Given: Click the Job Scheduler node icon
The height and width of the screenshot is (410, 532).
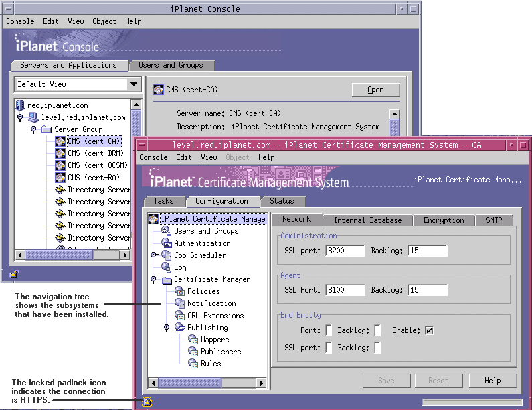Looking at the screenshot, I should click(166, 255).
